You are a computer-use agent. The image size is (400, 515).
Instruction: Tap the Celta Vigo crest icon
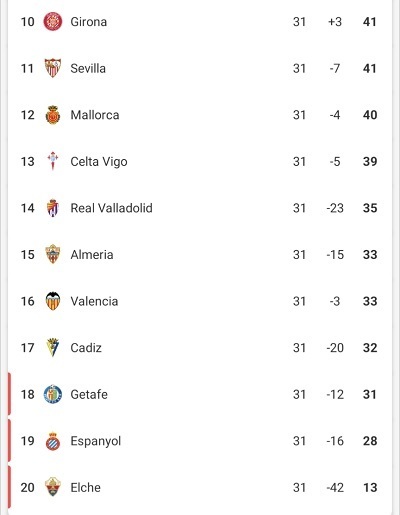click(53, 161)
